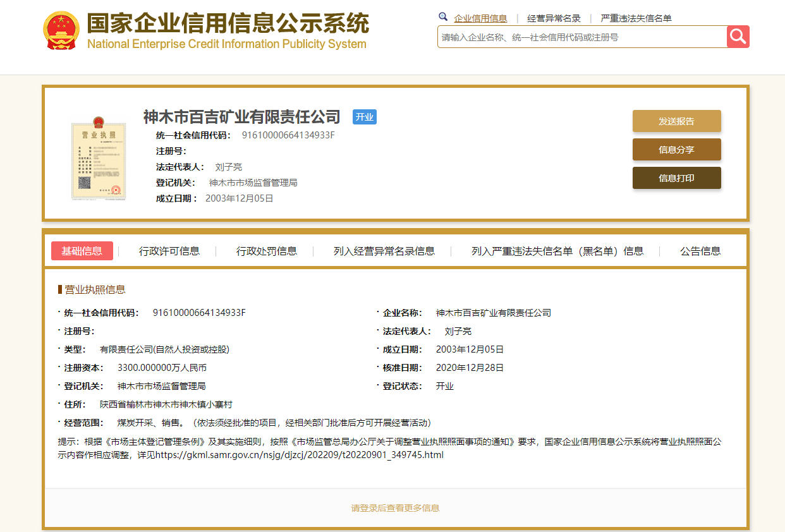Open the 行政许可信息 tab
Viewport: 785px width, 532px height.
[x=169, y=251]
